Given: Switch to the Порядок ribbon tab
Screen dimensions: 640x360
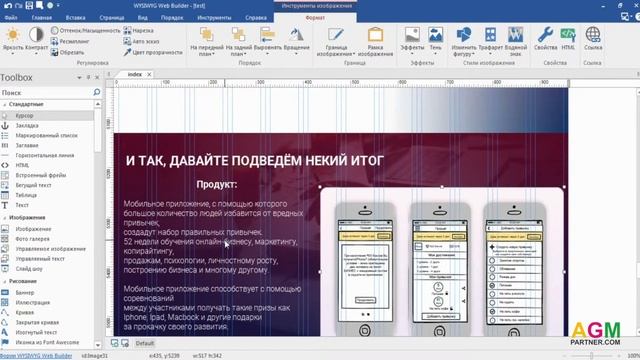Looking at the screenshot, I should point(172,18).
